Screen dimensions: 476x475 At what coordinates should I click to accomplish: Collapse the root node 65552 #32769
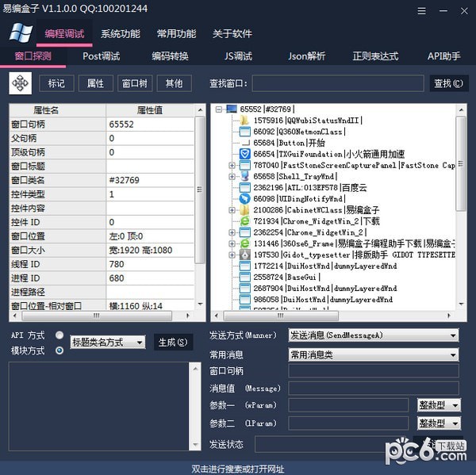(220, 109)
